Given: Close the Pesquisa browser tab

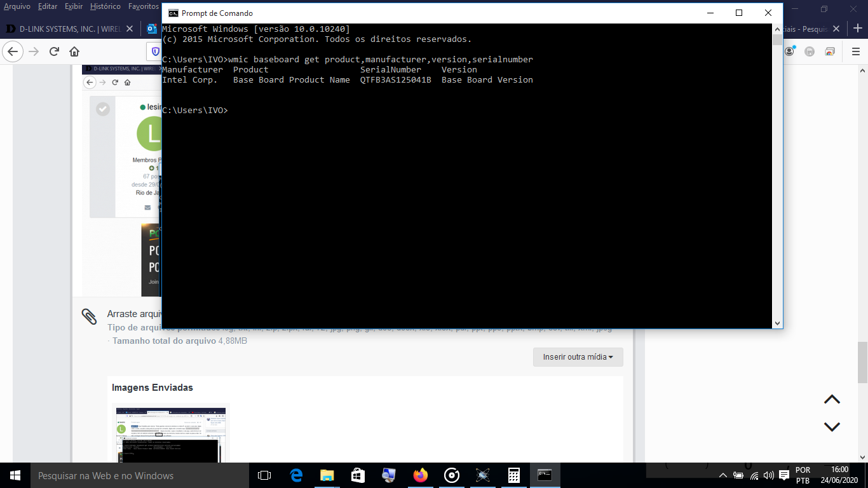Looking at the screenshot, I should 836,29.
